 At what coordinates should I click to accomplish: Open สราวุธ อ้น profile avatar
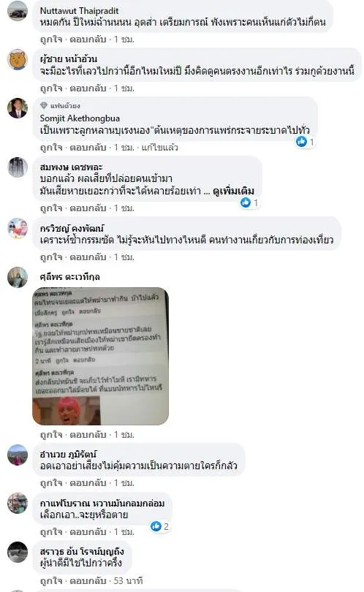tap(18, 552)
